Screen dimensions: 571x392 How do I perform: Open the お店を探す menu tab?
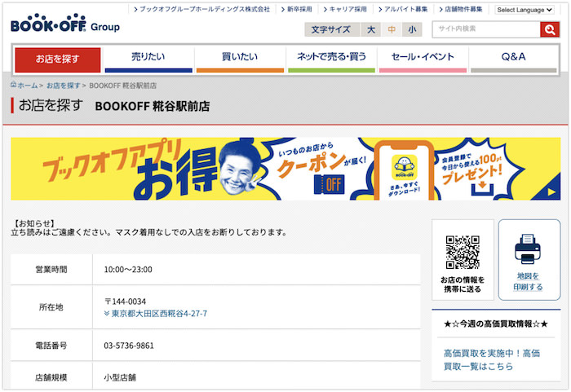coord(58,59)
